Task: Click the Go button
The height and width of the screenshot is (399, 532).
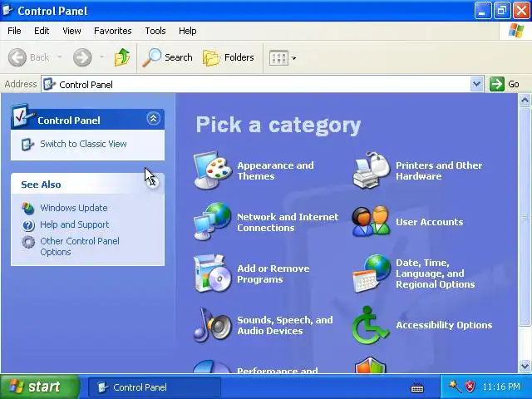Action: click(x=505, y=84)
